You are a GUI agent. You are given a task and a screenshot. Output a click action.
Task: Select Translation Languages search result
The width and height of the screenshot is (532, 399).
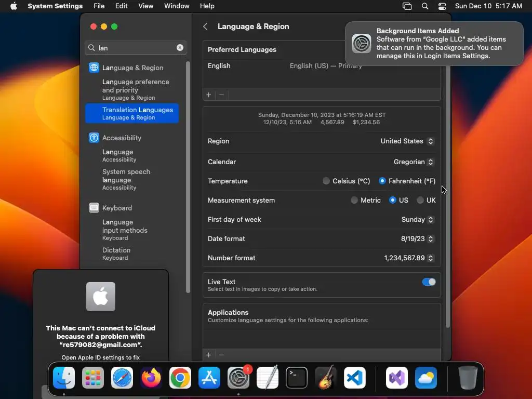click(132, 113)
